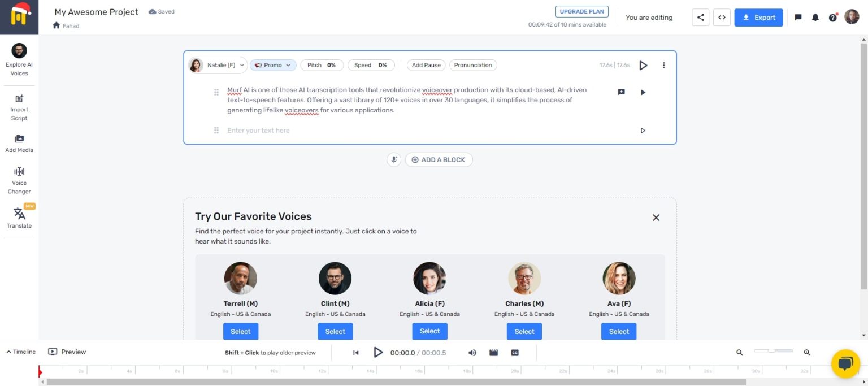Select the Terrell (M) voice
Screen dimensions: 868x386
[x=240, y=331]
